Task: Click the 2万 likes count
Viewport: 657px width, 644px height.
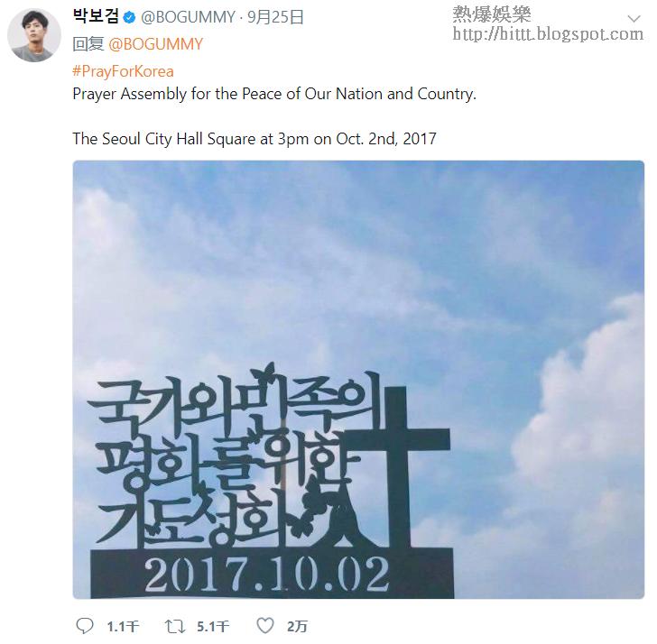Action: (x=297, y=627)
